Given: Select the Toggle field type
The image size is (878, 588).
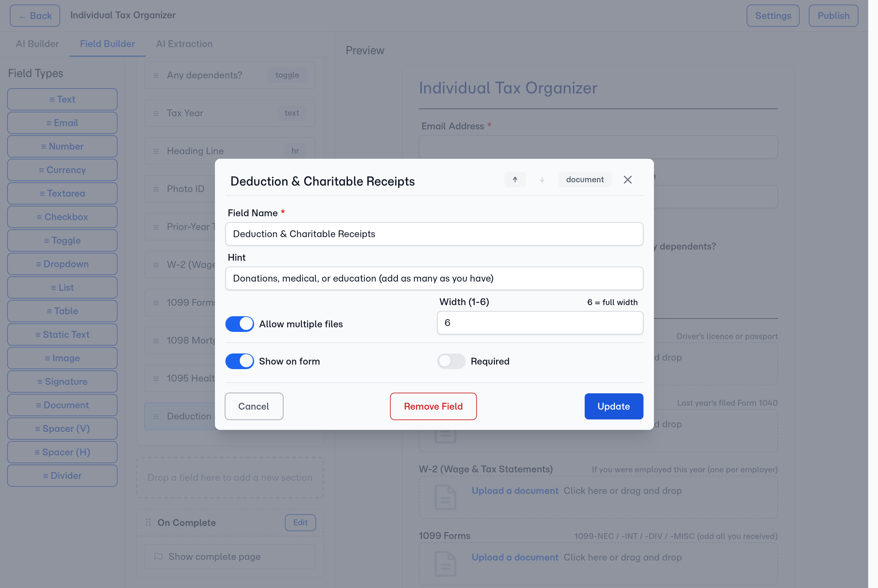Looking at the screenshot, I should click(62, 240).
